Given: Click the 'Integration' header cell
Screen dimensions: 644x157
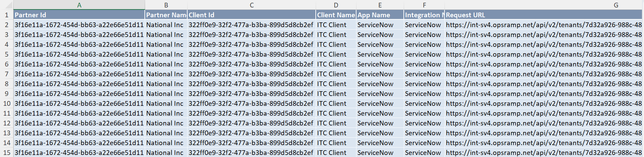Looking at the screenshot, I should tap(424, 15).
